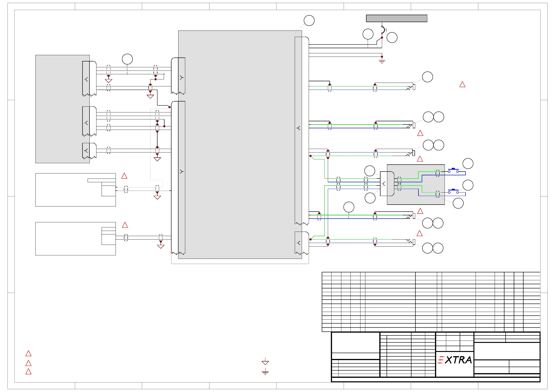The height and width of the screenshot is (392, 555).
Task: Click balloon circle above top-left connector wires
Action: click(127, 59)
